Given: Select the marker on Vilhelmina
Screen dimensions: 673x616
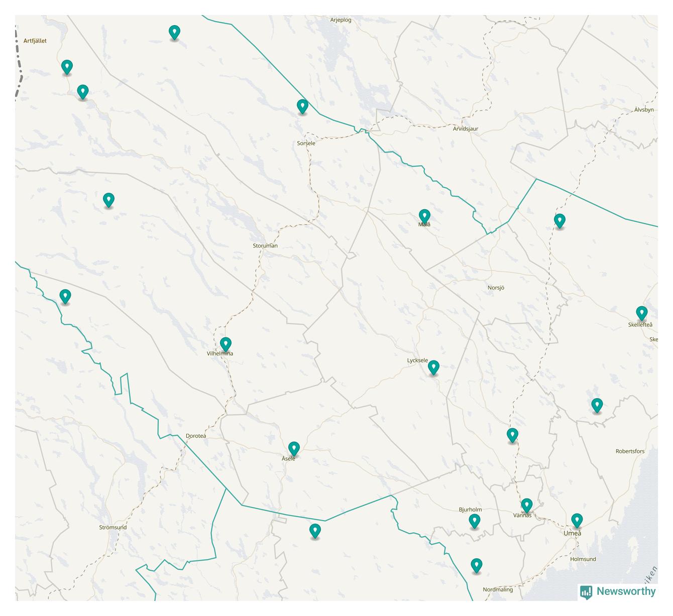Looking at the screenshot, I should (x=226, y=344).
